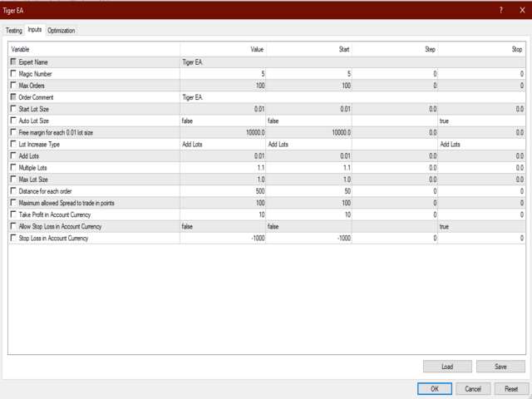Enable the Add Lots checkbox
Image resolution: width=532 pixels, height=399 pixels.
click(x=13, y=155)
